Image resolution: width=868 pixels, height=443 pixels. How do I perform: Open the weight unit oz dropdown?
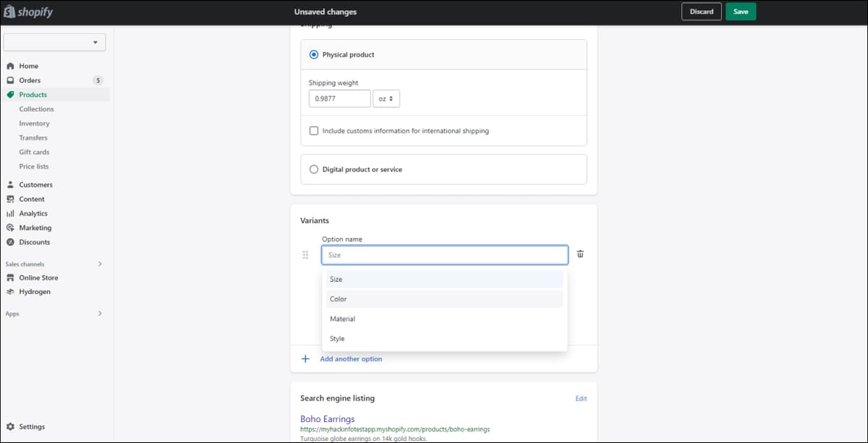(386, 98)
